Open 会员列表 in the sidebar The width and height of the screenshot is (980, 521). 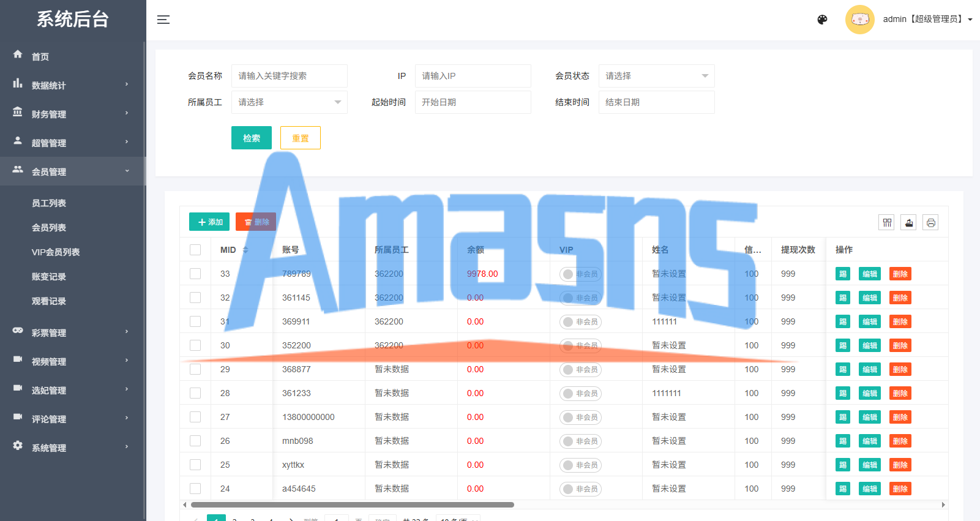pos(49,228)
